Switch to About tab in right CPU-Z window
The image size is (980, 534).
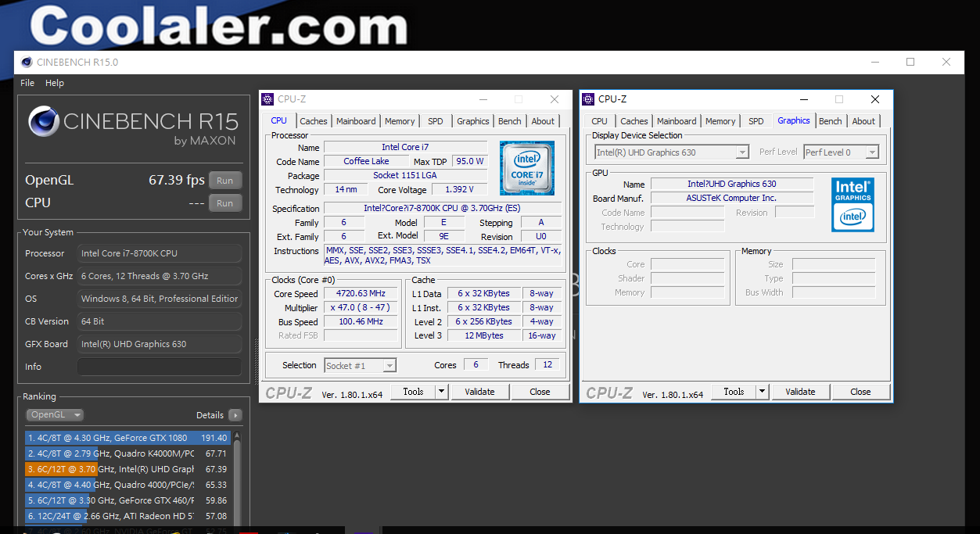coord(863,121)
